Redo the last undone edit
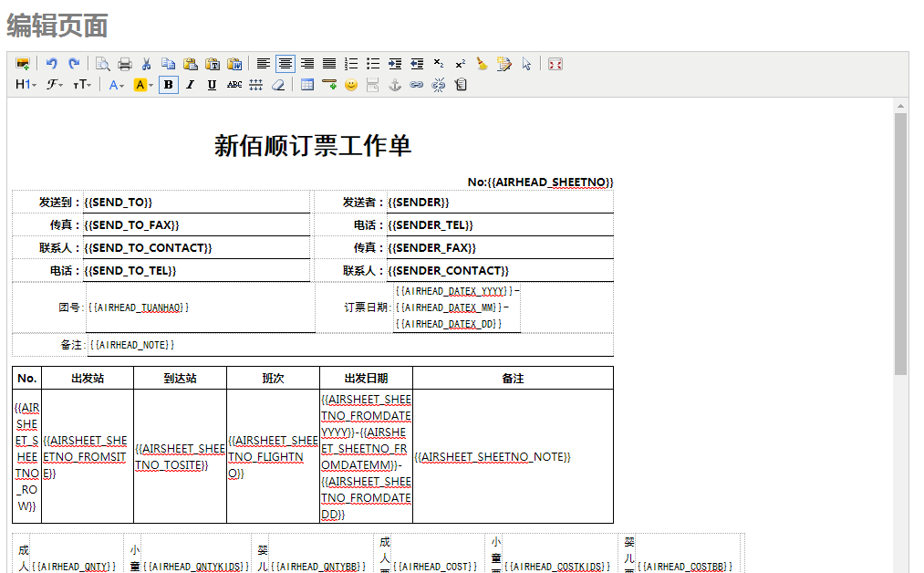The width and height of the screenshot is (924, 573). (74, 64)
